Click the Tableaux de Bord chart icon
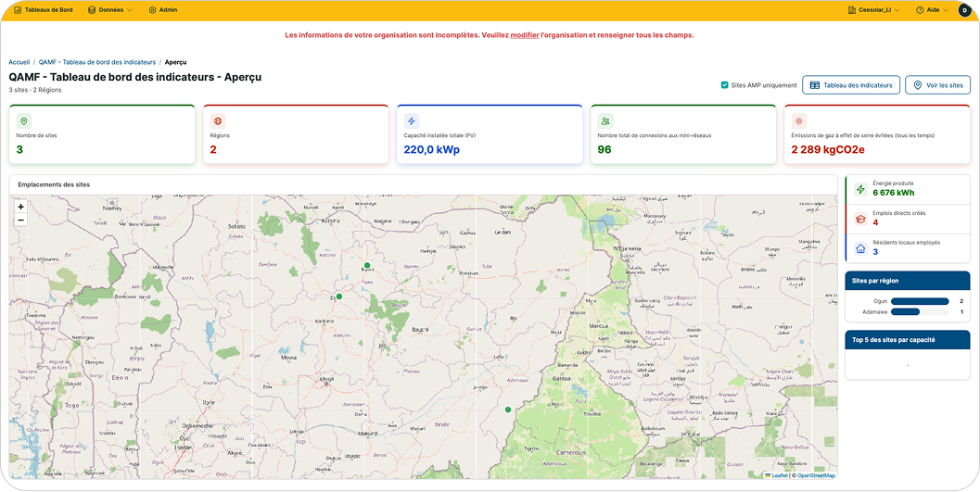 click(19, 10)
